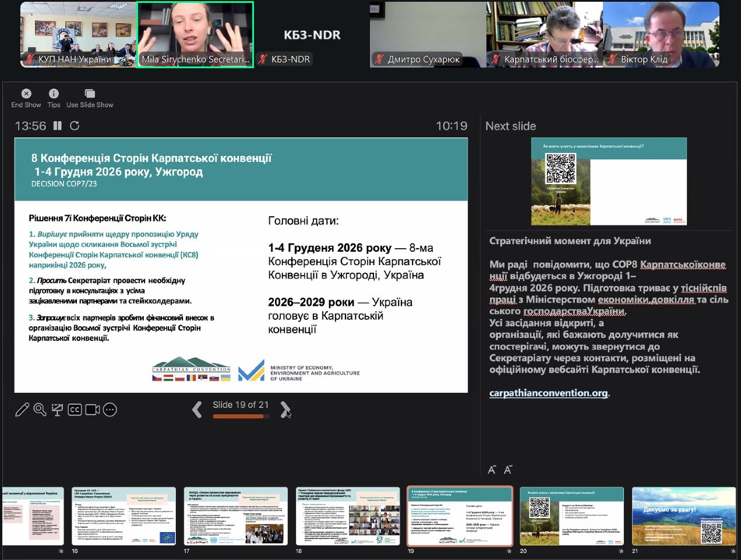Go to the previous slide arrow
Viewport: 741px width, 560px height.
point(197,410)
